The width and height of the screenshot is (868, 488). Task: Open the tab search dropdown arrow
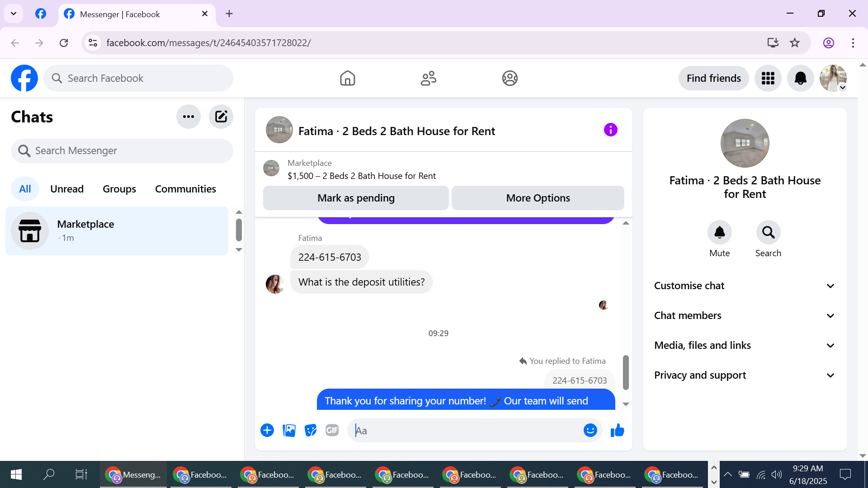click(x=14, y=14)
